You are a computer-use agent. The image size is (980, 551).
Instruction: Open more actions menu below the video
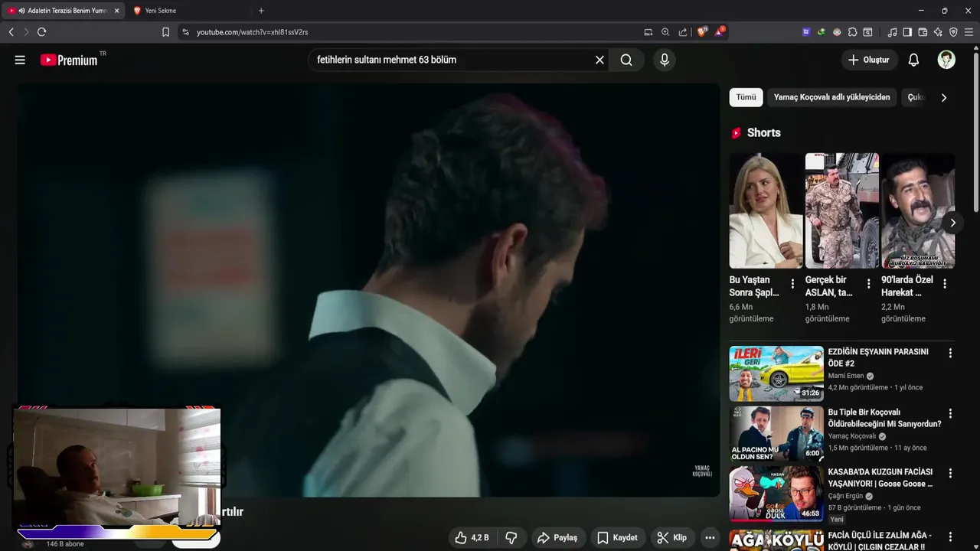[x=710, y=538]
